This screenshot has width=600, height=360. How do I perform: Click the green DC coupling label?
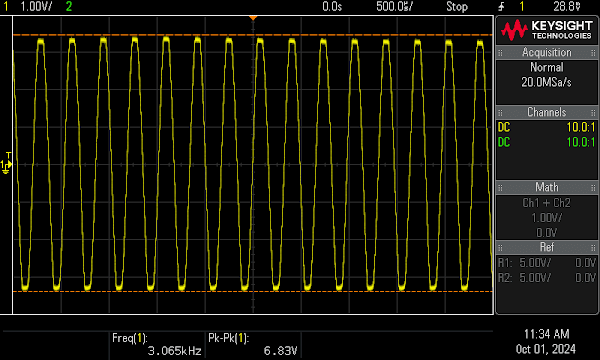504,142
